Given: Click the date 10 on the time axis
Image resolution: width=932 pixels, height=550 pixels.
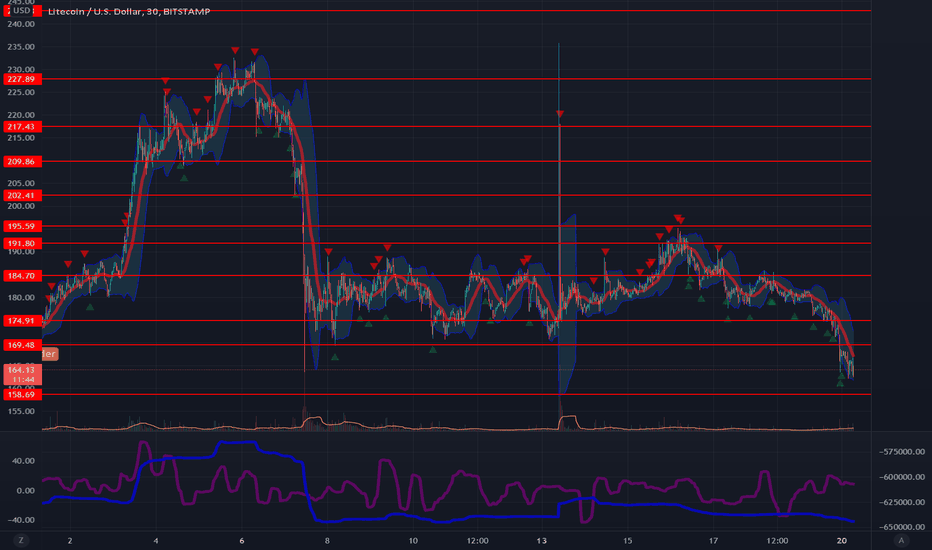Looking at the screenshot, I should click(413, 540).
